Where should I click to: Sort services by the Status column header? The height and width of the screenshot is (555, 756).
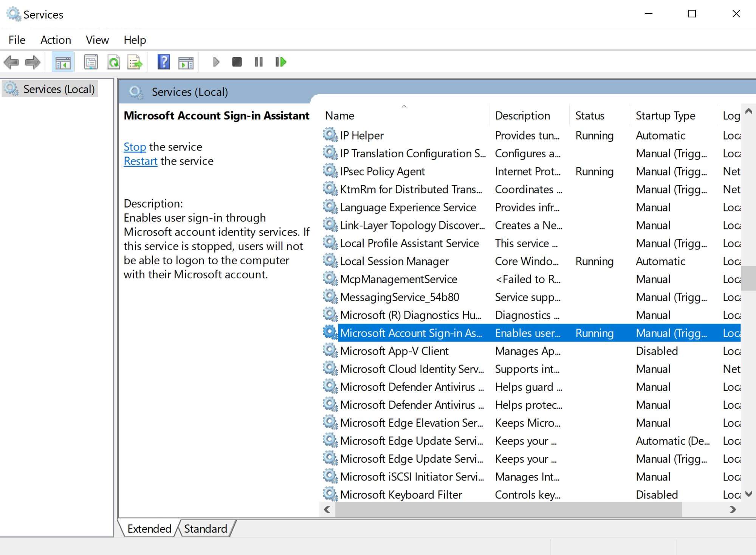(589, 115)
